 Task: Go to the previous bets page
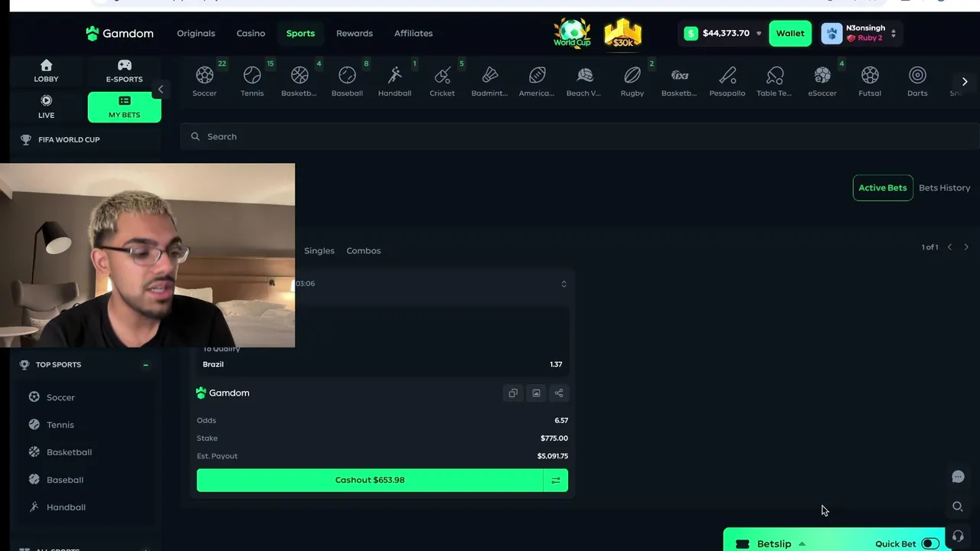[949, 247]
